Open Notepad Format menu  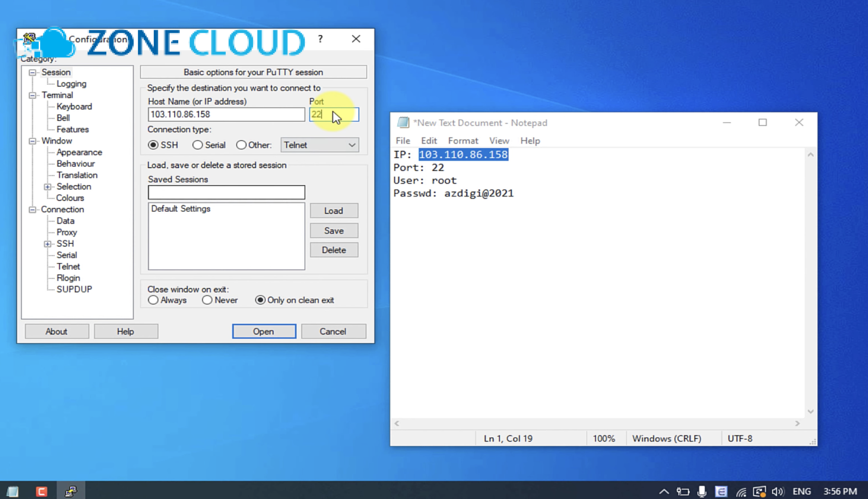pyautogui.click(x=463, y=141)
